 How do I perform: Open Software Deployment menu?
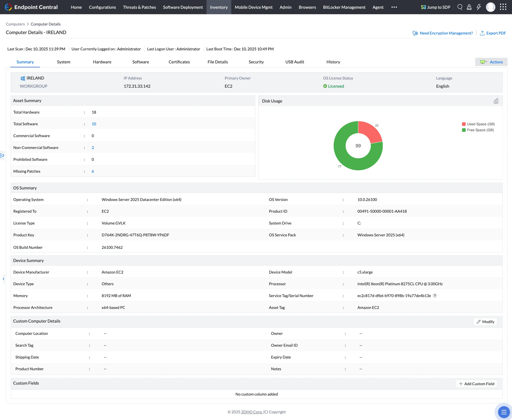(x=183, y=7)
